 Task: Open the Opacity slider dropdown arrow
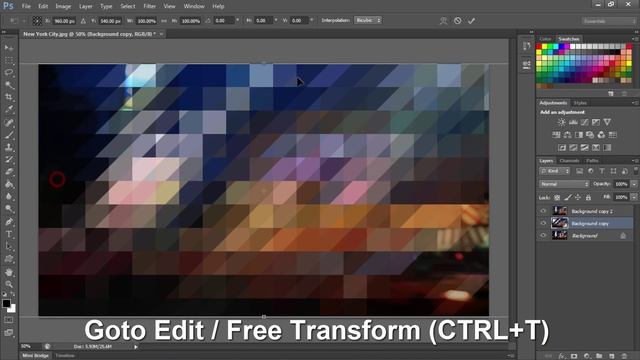pyautogui.click(x=634, y=184)
